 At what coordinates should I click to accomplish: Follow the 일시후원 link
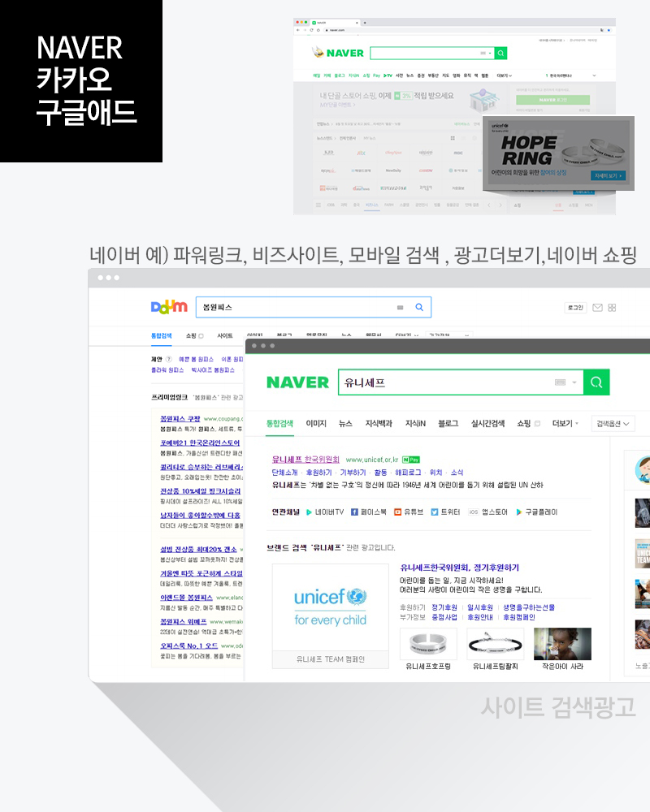(479, 607)
